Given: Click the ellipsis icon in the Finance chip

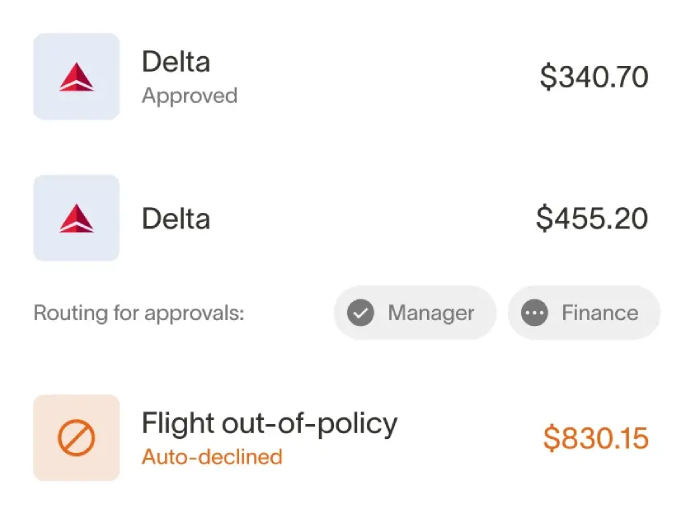Looking at the screenshot, I should tap(535, 313).
